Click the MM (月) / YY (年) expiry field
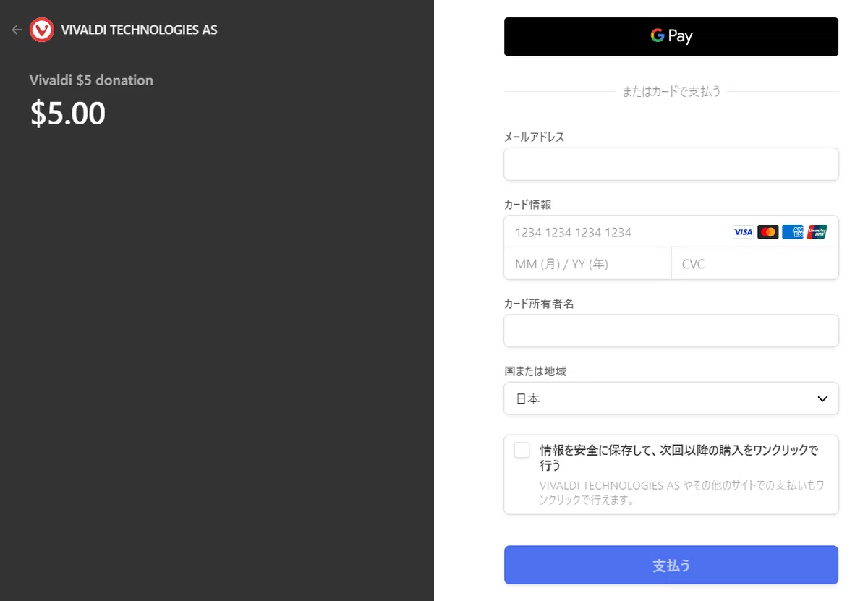This screenshot has width=868, height=601. tap(587, 263)
